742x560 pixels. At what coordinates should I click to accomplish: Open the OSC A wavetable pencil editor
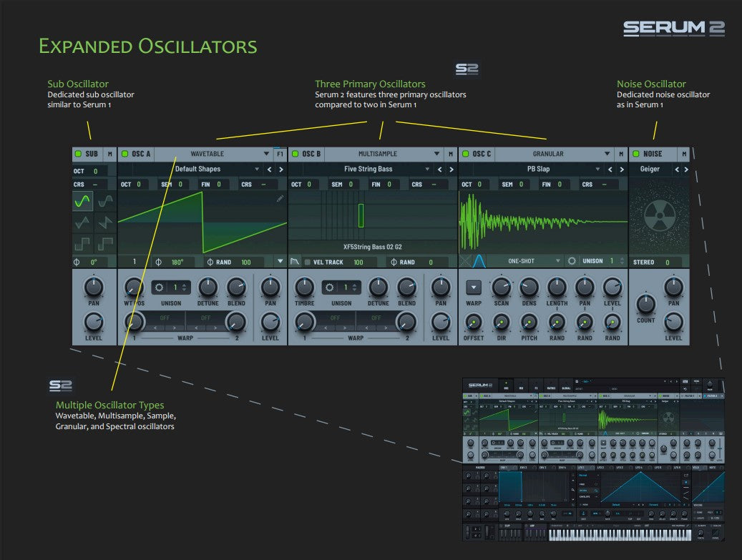280,199
